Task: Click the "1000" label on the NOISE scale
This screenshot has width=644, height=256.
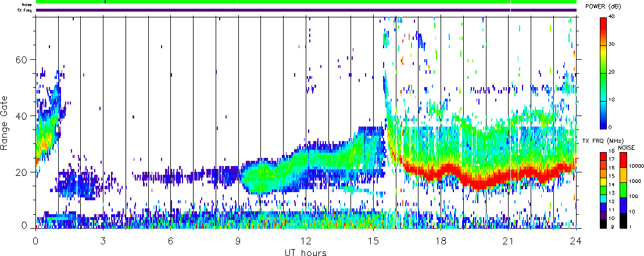Action: (634, 181)
